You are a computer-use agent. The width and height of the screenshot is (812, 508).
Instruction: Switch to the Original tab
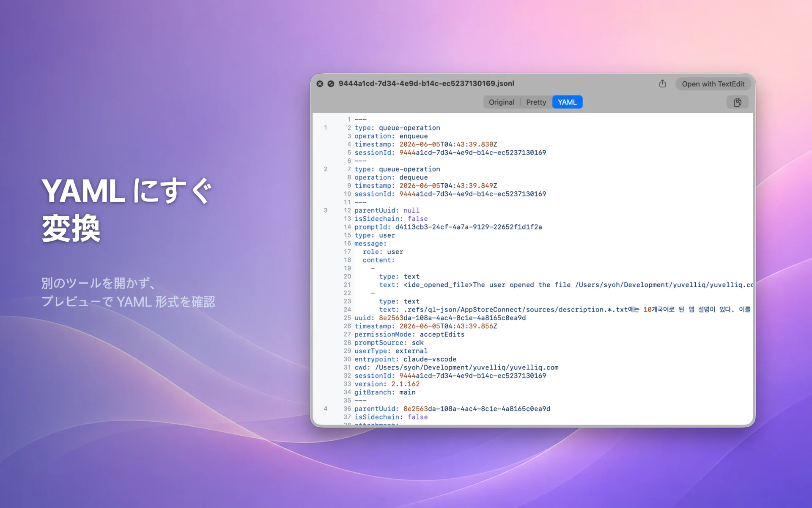coord(502,102)
